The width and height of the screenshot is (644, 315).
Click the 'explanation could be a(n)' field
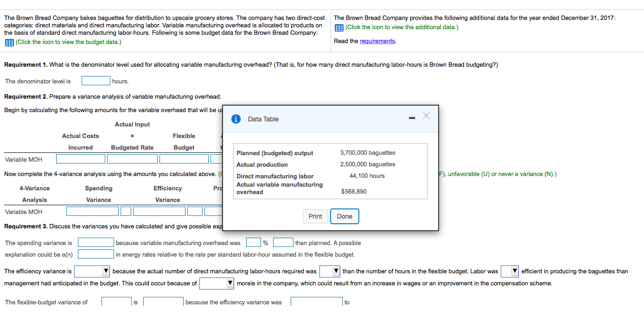(x=96, y=254)
